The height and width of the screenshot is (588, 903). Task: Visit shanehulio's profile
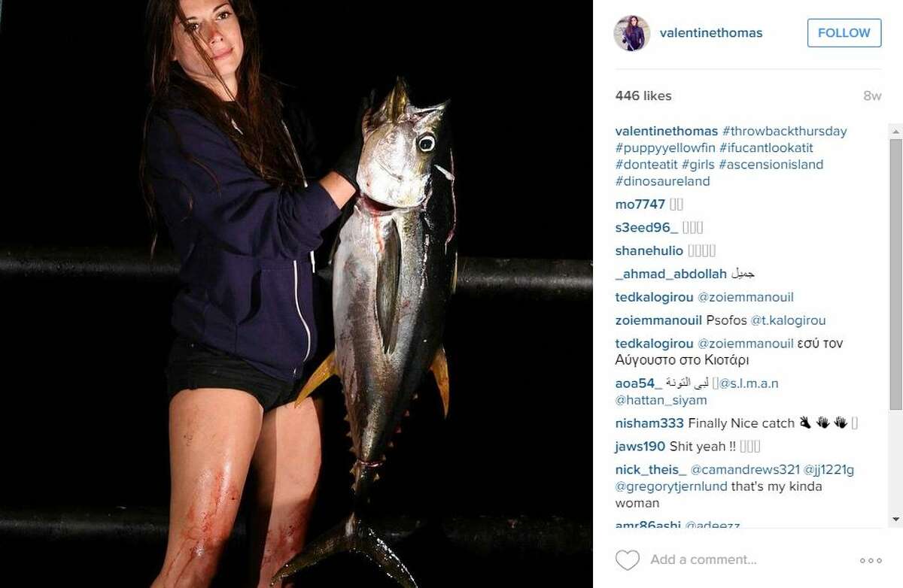click(649, 250)
